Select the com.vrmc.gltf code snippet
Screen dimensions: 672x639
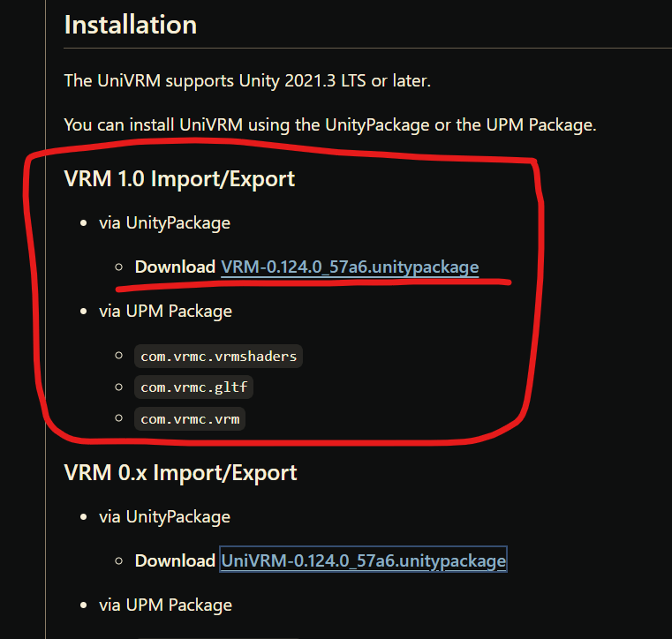tap(193, 387)
